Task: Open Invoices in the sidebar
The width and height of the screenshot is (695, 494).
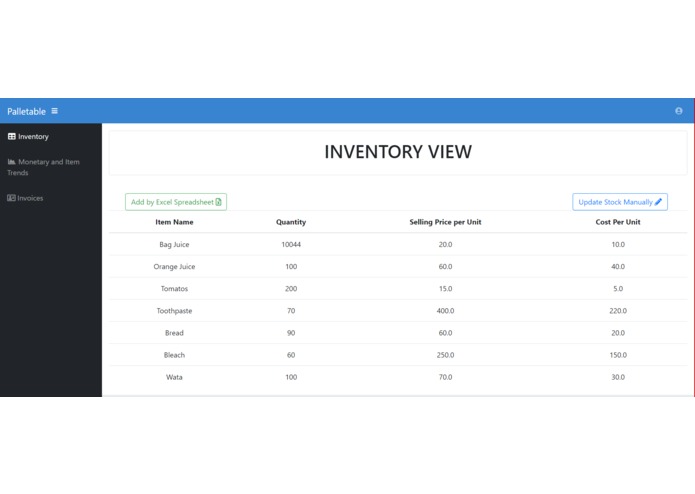Action: (x=25, y=198)
